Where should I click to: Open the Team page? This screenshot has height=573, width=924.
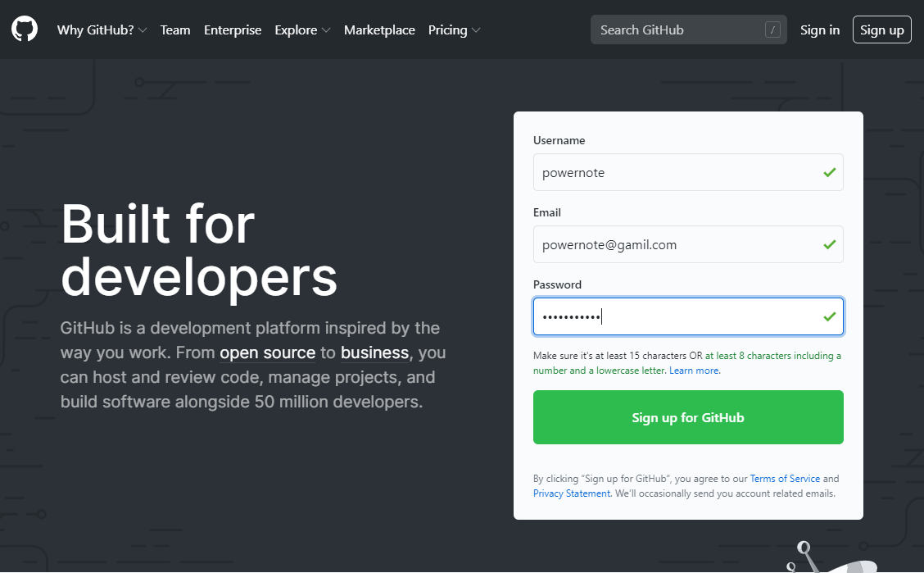pyautogui.click(x=175, y=30)
